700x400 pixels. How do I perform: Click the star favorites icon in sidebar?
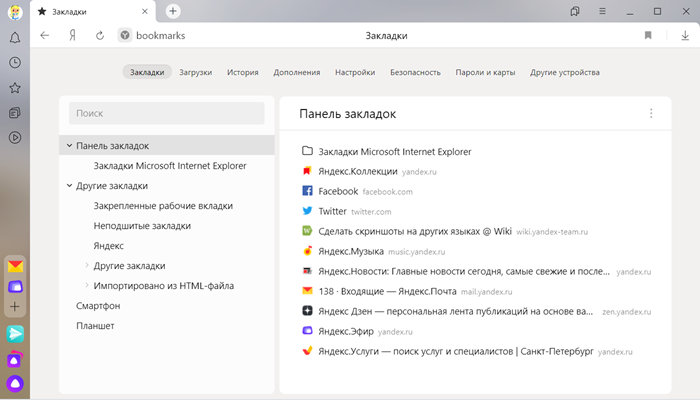(15, 88)
